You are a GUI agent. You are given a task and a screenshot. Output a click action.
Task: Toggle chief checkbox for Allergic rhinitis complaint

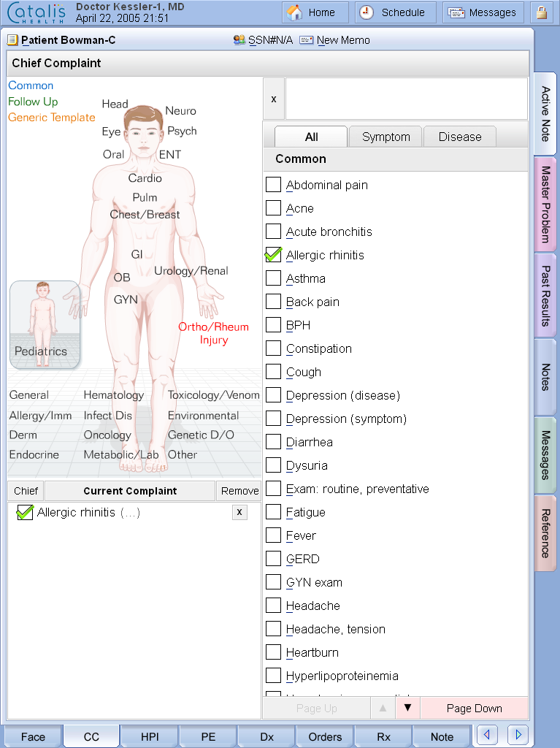pyautogui.click(x=25, y=512)
